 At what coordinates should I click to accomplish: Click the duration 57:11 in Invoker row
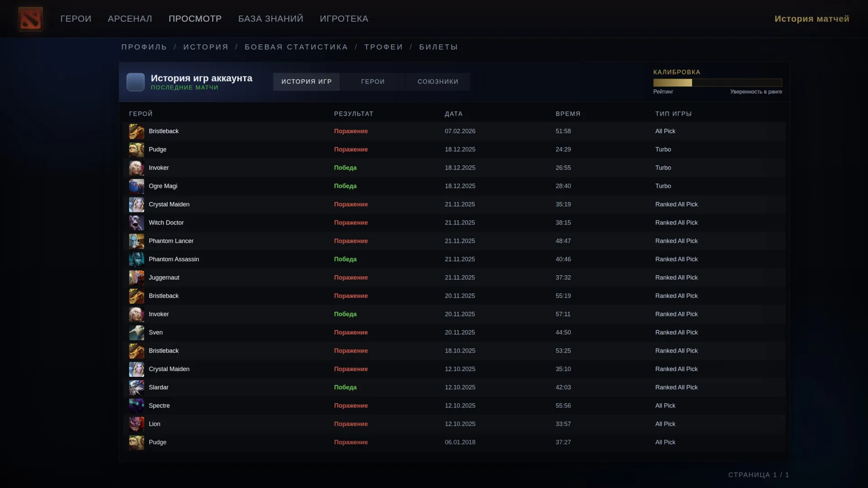click(563, 314)
